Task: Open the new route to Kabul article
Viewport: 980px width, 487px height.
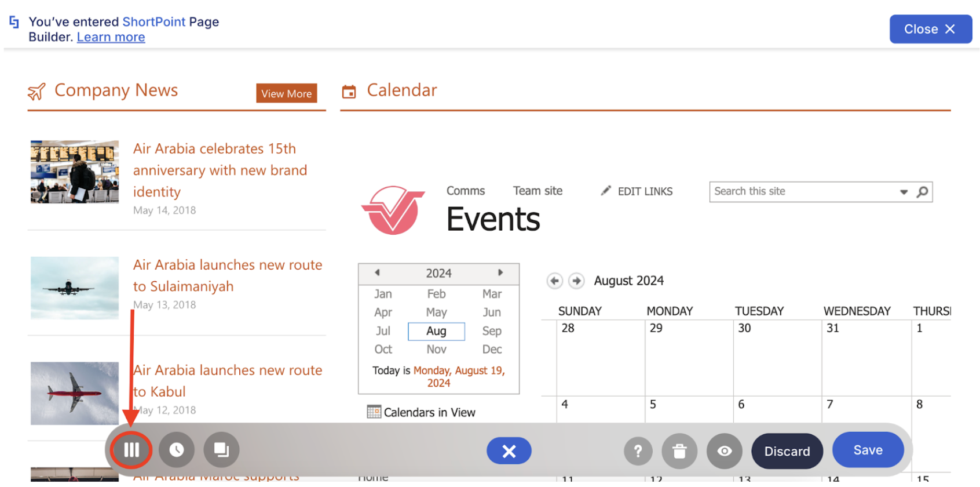Action: tap(228, 381)
